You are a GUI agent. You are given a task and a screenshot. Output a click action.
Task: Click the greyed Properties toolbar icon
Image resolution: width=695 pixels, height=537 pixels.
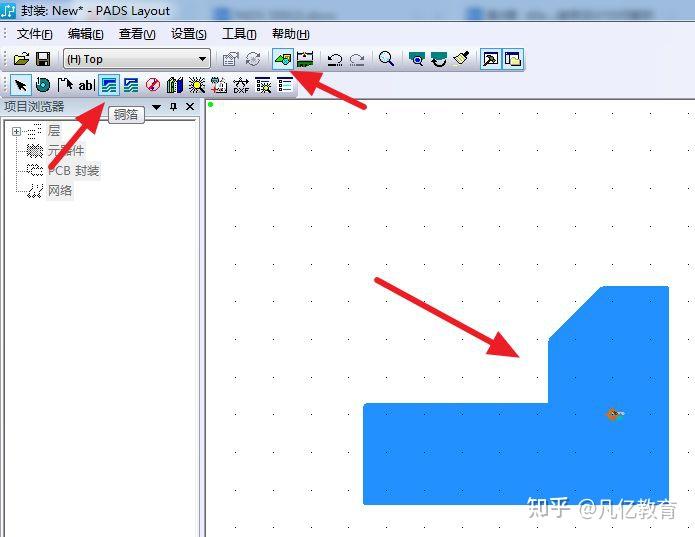tap(230, 59)
